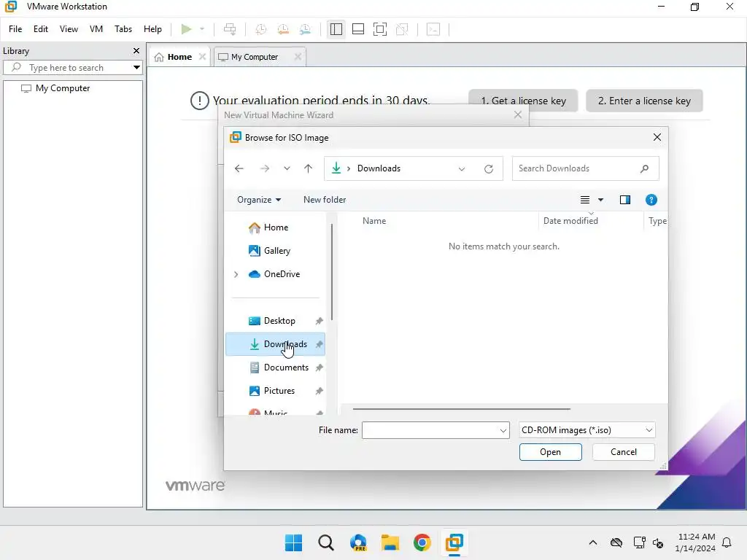Open the Windows Start menu
The width and height of the screenshot is (747, 560).
pyautogui.click(x=293, y=542)
